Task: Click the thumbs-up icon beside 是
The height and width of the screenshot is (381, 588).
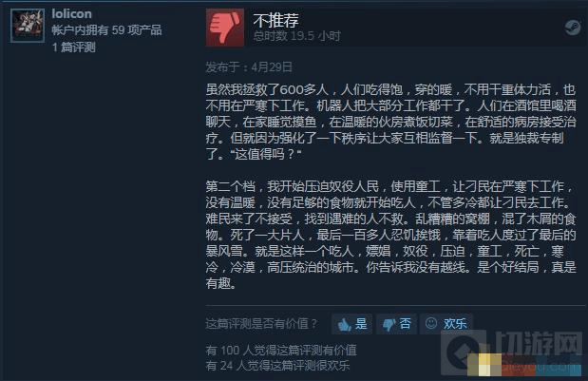Action: click(344, 324)
